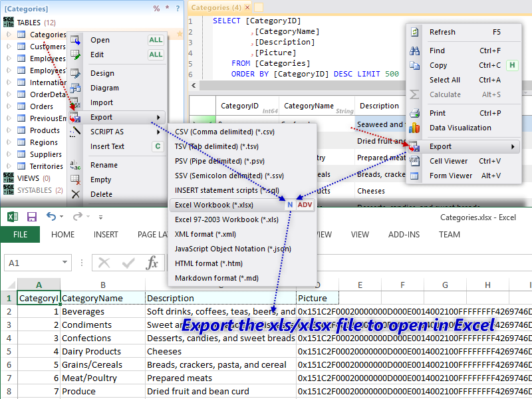Viewport: 532px width, 399px height.
Task: Open the Excel FILE tab
Action: click(20, 235)
